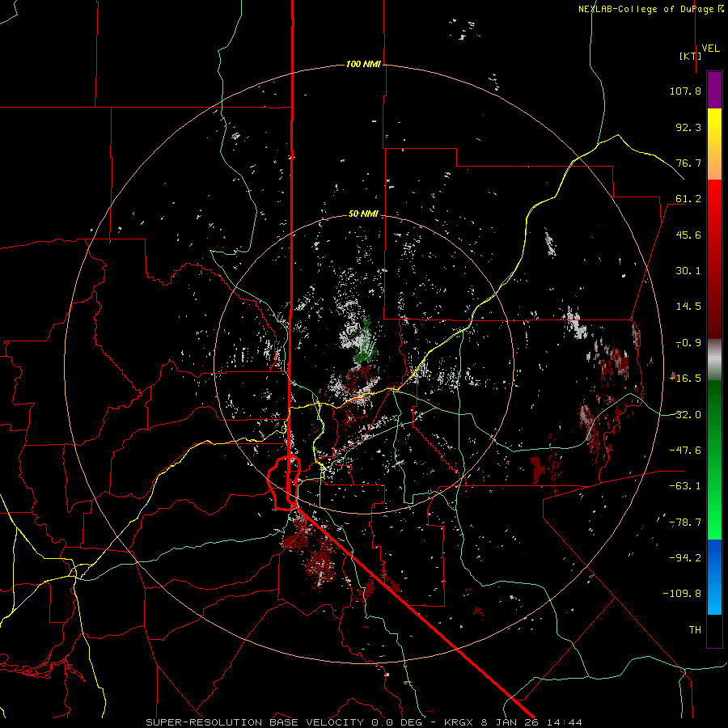Click the 14:44 timestamp in caption
Viewport: 728px width, 728px height.
coord(564,722)
